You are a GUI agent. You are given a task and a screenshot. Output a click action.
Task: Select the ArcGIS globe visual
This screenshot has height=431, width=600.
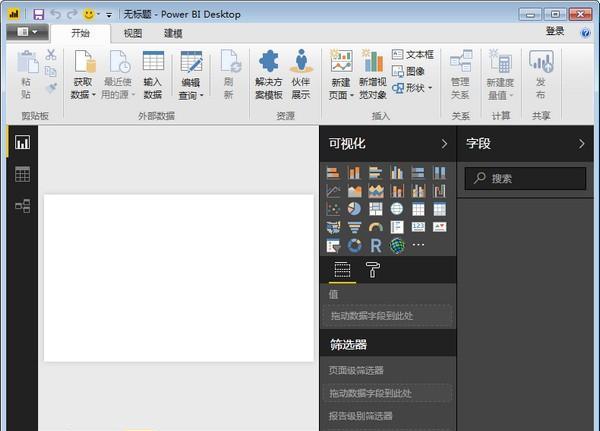click(397, 245)
